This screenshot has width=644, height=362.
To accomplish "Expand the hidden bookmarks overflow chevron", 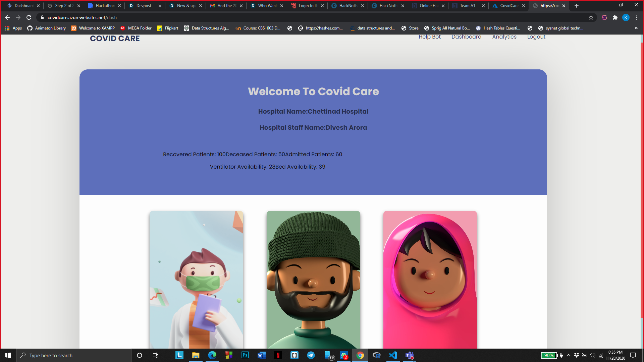I will [636, 28].
